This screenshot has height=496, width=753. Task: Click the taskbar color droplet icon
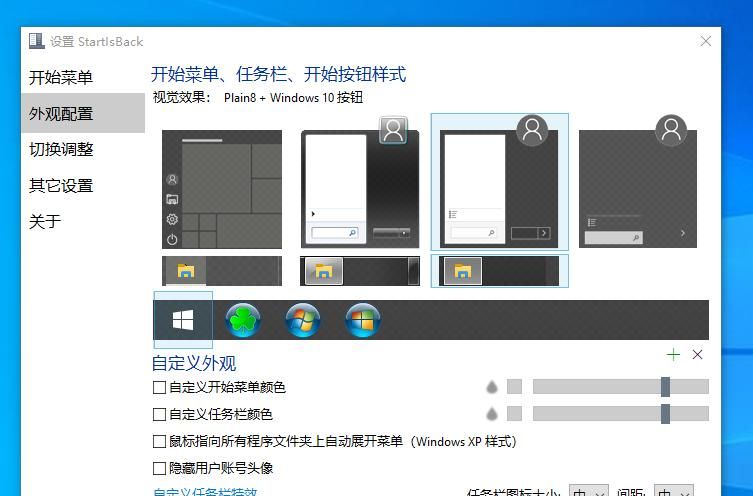coord(492,414)
